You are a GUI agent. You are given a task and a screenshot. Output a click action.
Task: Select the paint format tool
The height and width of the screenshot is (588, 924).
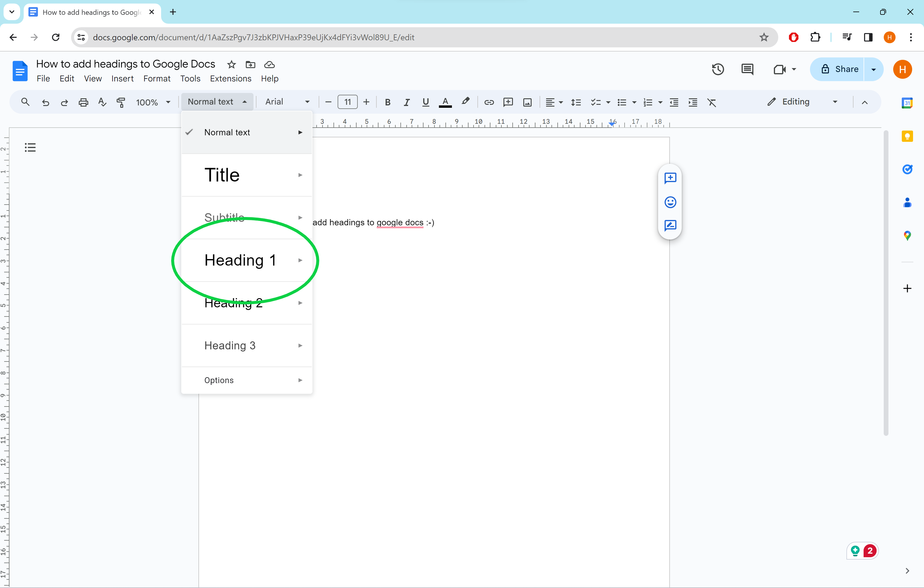[x=121, y=102]
